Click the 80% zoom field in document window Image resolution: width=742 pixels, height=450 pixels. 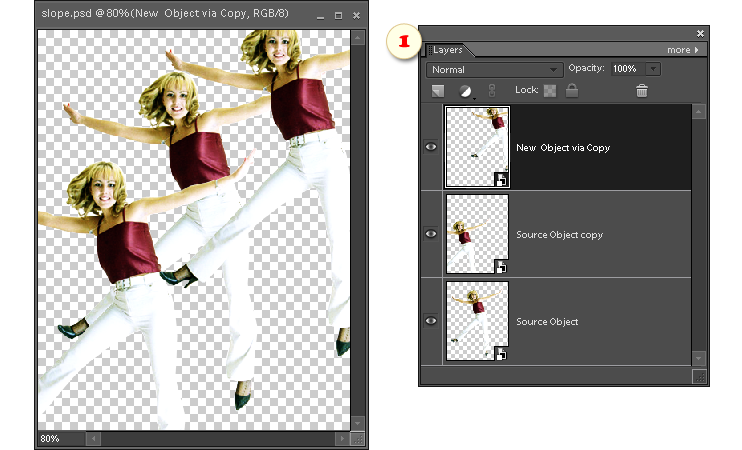pos(61,439)
